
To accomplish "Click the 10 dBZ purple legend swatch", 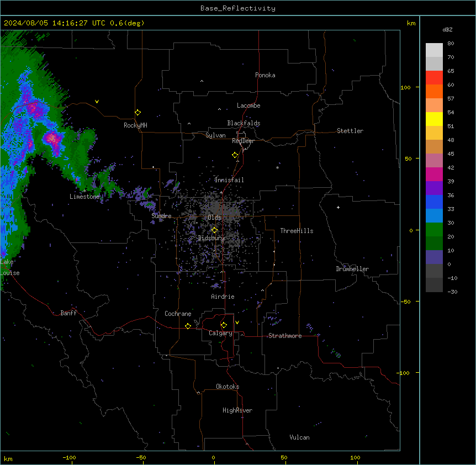I will tap(434, 257).
